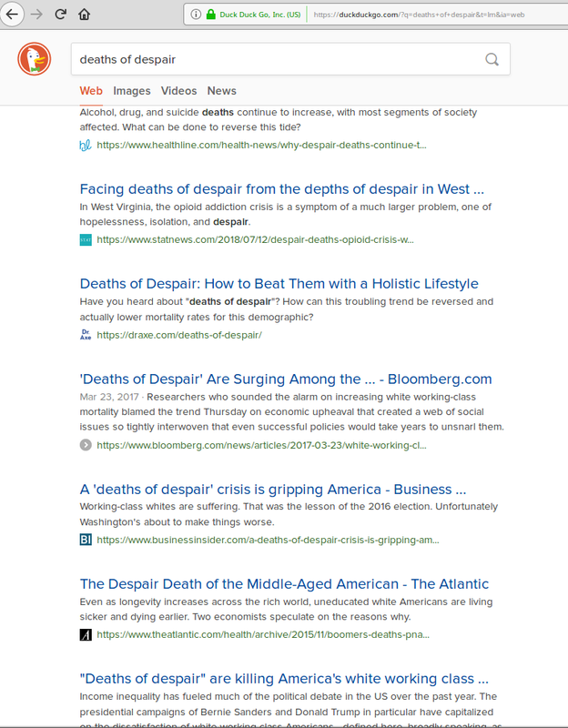
Task: Open 'The Despair Death of the Middle-Aged American' result
Action: pyautogui.click(x=284, y=584)
